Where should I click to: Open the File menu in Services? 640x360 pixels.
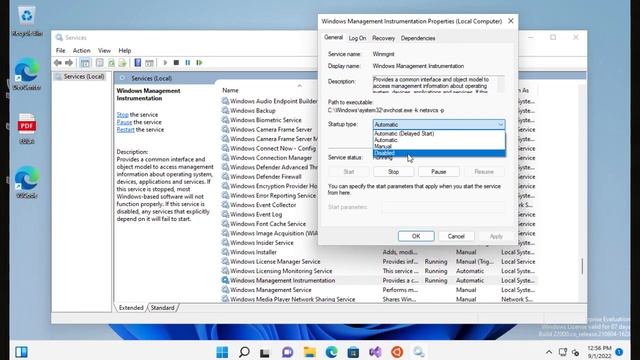60,51
